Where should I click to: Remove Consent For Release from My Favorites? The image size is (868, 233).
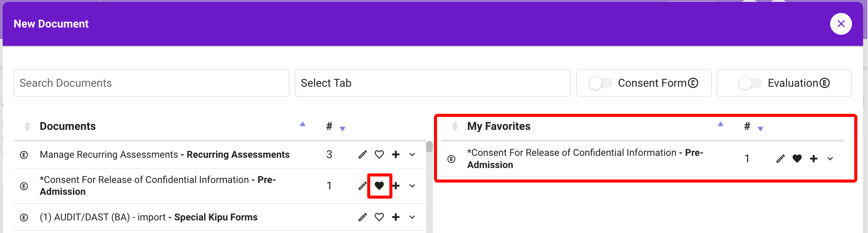pos(797,159)
